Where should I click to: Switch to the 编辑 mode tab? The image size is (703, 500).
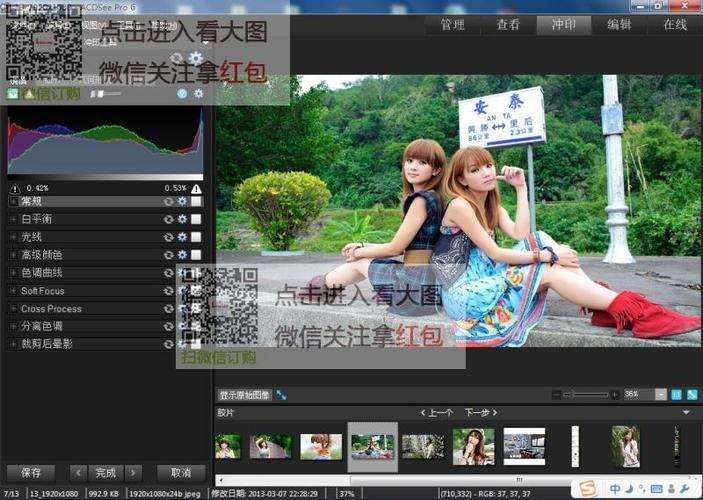tap(619, 25)
